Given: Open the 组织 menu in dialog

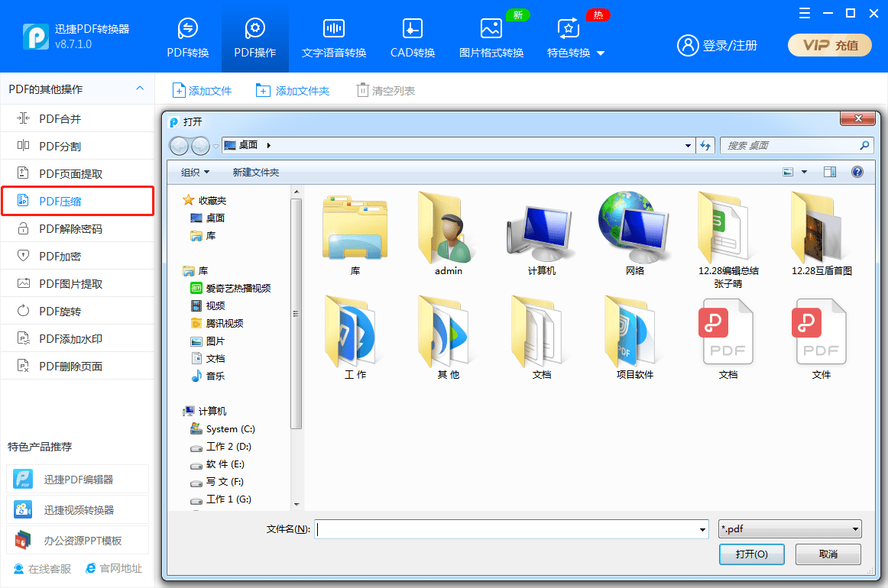Looking at the screenshot, I should click(x=195, y=172).
